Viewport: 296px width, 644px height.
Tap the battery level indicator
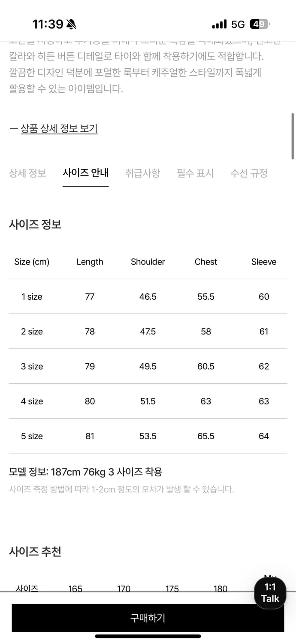point(260,24)
